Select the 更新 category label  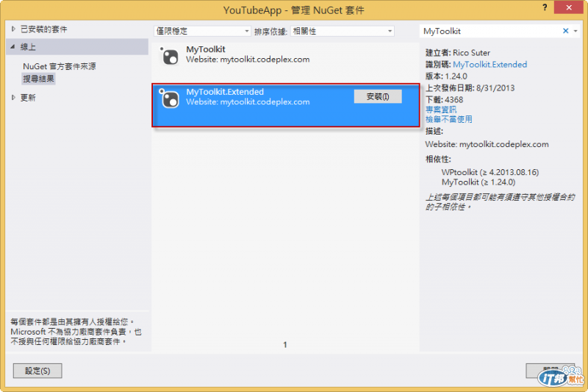click(x=28, y=98)
